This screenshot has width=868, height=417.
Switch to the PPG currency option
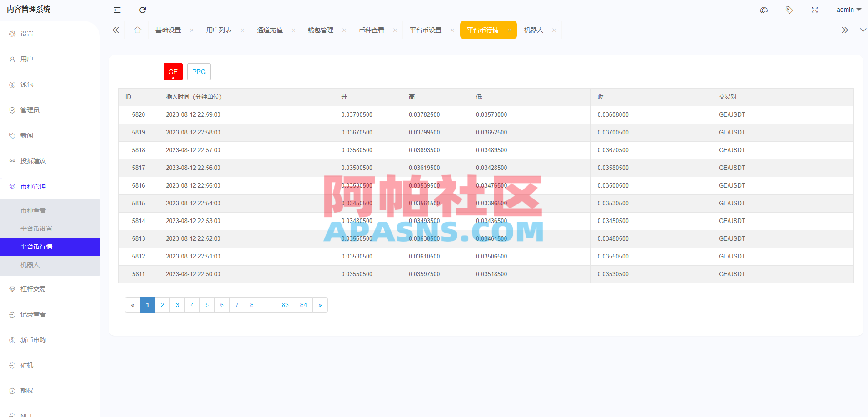[x=198, y=71]
